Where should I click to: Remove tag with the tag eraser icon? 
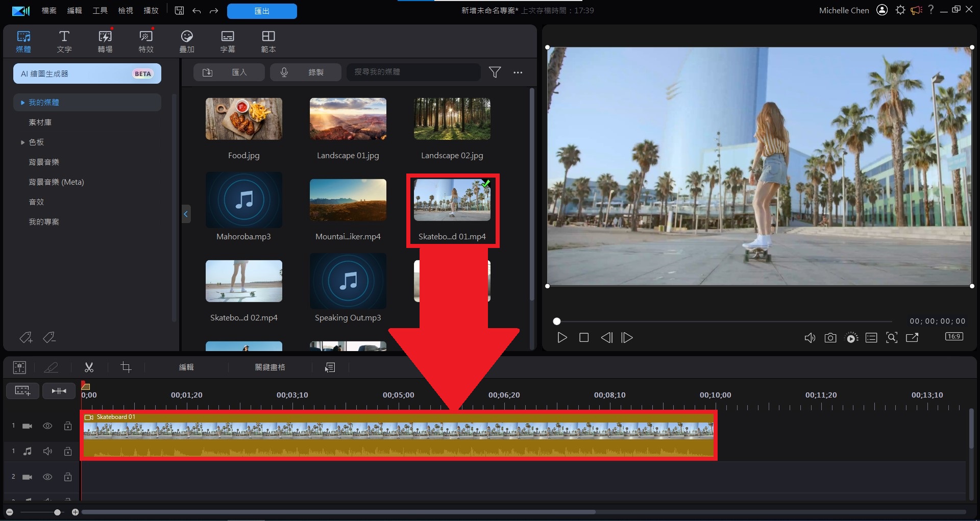(x=50, y=337)
